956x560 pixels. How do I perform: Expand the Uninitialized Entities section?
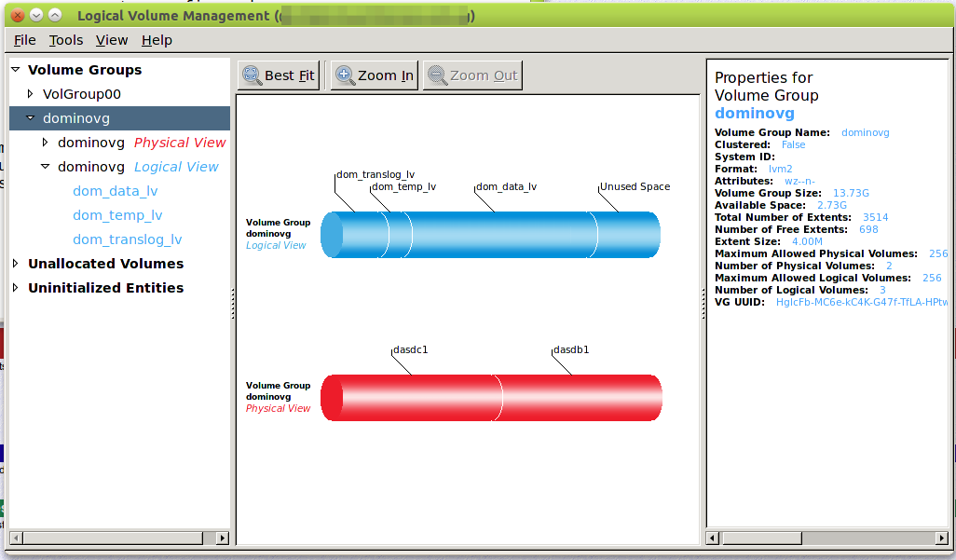click(15, 288)
